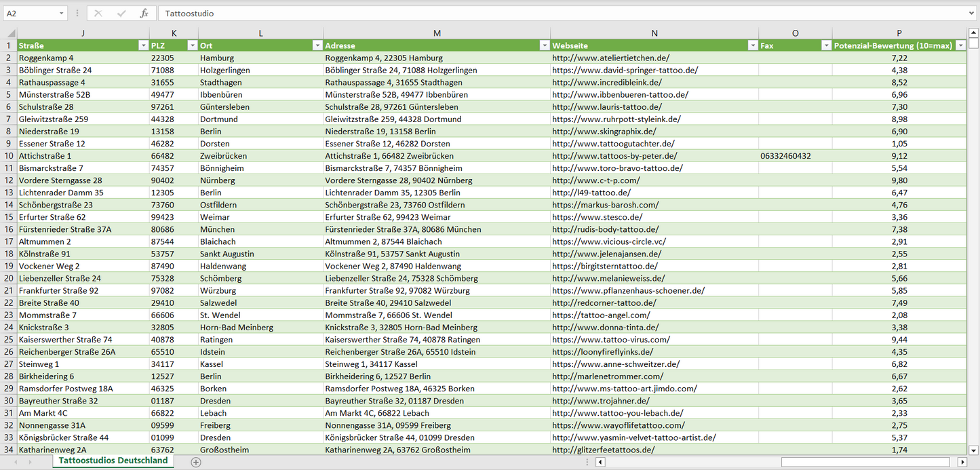Click the Select All corner triangle
Screen dimensions: 980x470
tap(9, 33)
